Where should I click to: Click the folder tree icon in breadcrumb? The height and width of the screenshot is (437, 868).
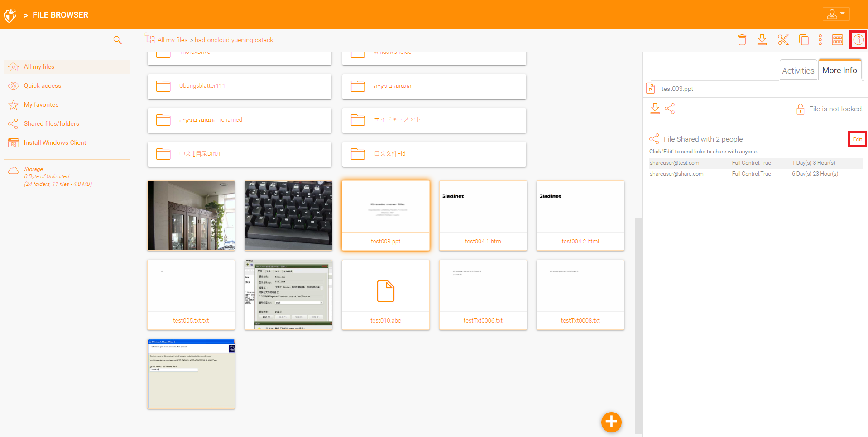coord(149,38)
